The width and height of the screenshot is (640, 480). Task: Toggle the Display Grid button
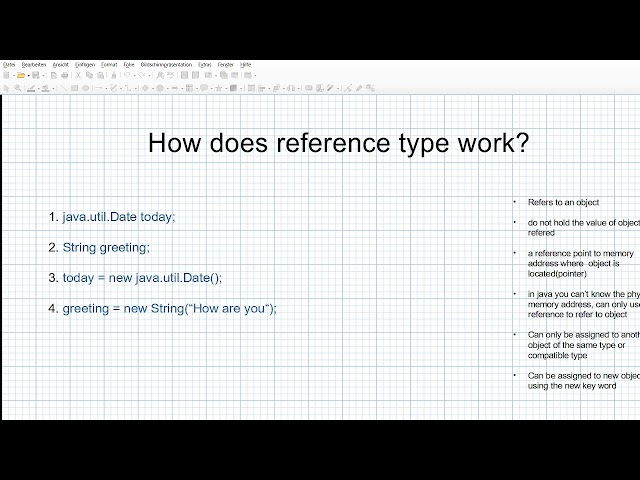(x=184, y=75)
